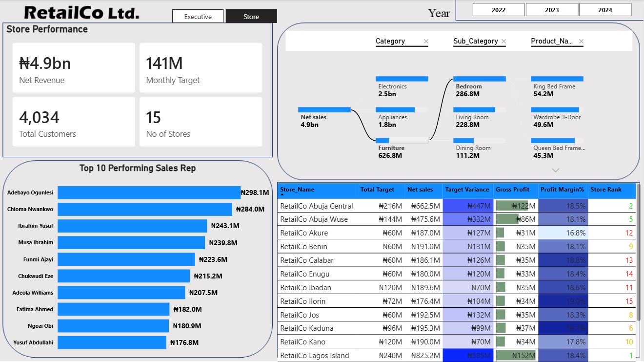Remove the Category level with its X
The image size is (644, 362).
click(x=426, y=42)
